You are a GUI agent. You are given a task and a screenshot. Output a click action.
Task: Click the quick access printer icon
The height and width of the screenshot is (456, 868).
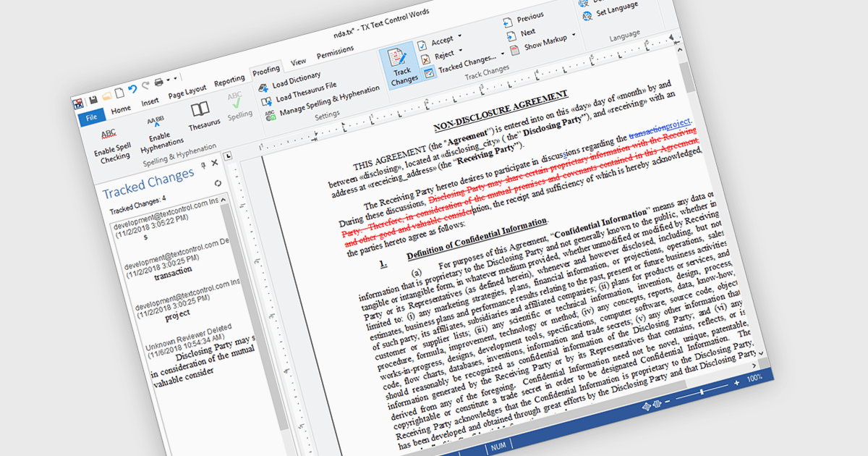coord(158,82)
